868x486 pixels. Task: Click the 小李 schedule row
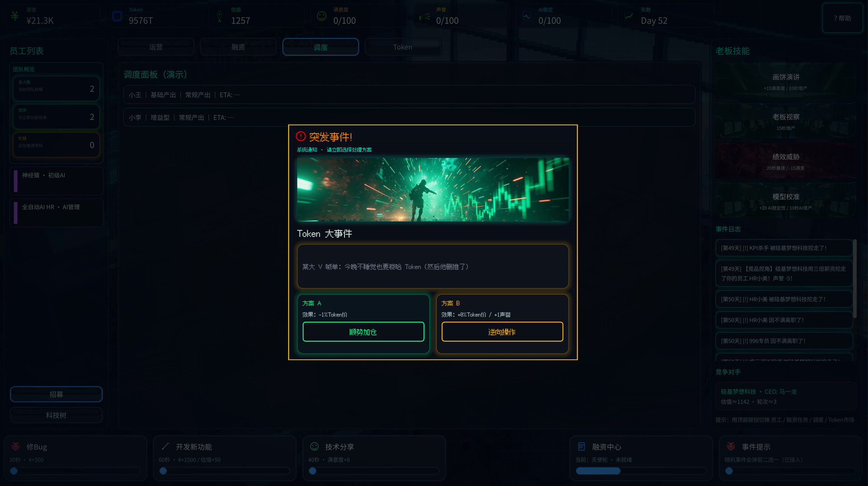pos(409,117)
